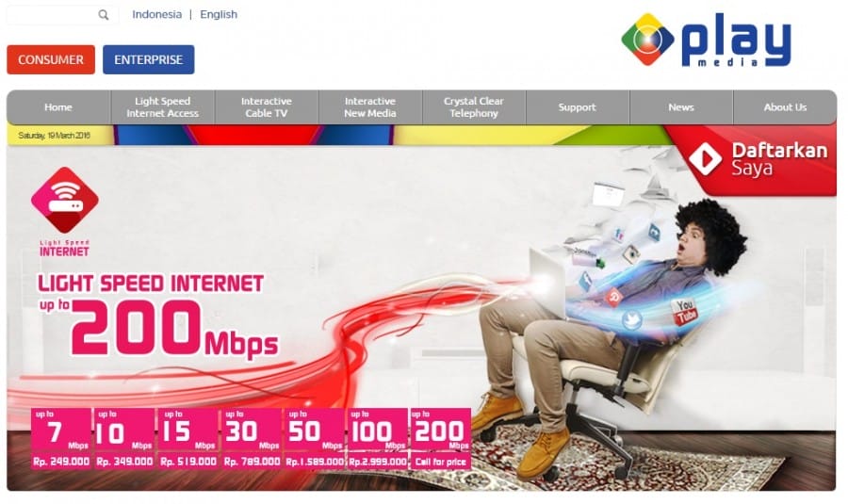Viewport: 848px width, 504px height.
Task: Open the Home menu item
Action: (x=58, y=107)
